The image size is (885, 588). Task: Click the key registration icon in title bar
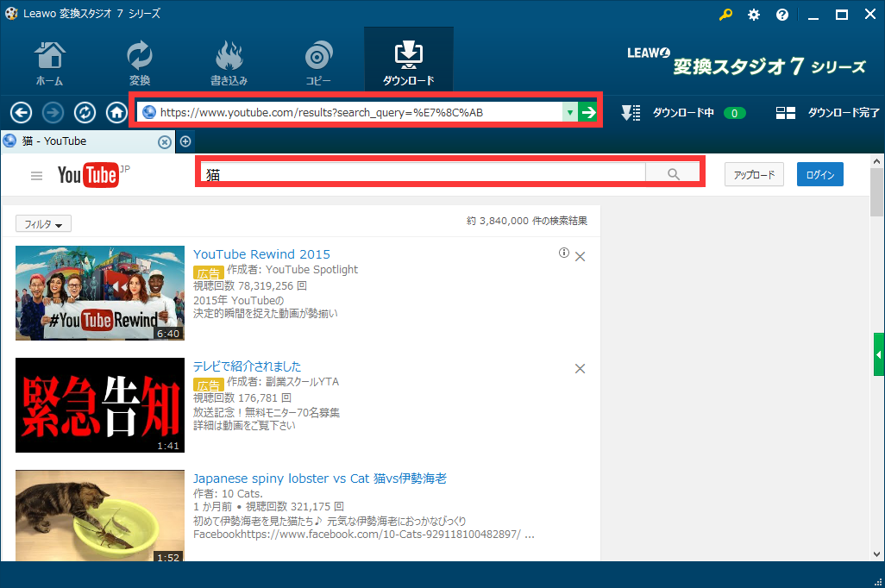click(x=725, y=14)
